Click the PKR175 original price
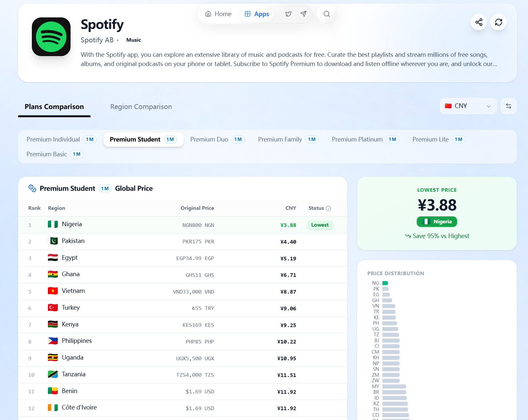 (198, 242)
